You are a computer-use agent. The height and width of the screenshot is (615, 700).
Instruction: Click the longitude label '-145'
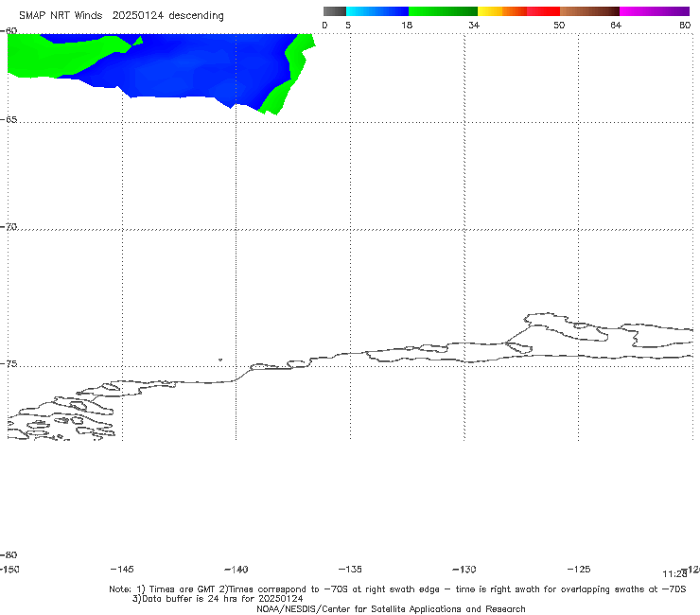[122, 570]
